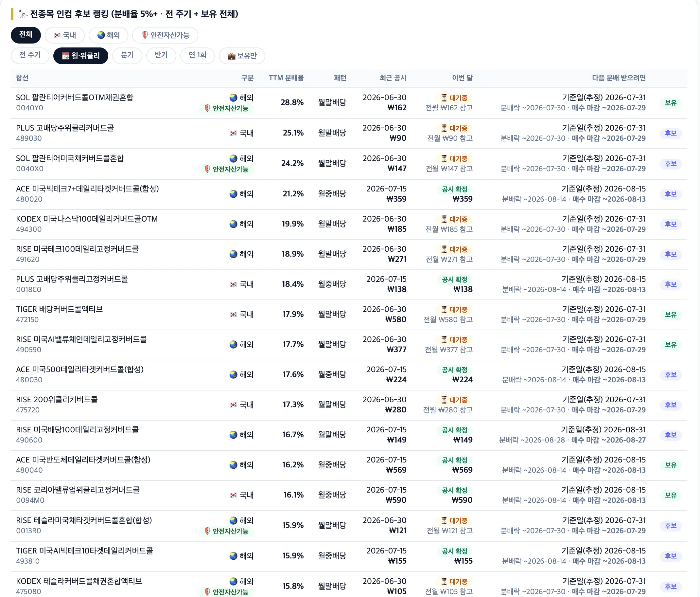Click the globe icon in the TIGER 미국AI빅테크10타겟데일리커버드콜 row
The height and width of the screenshot is (597, 700).
point(233,556)
